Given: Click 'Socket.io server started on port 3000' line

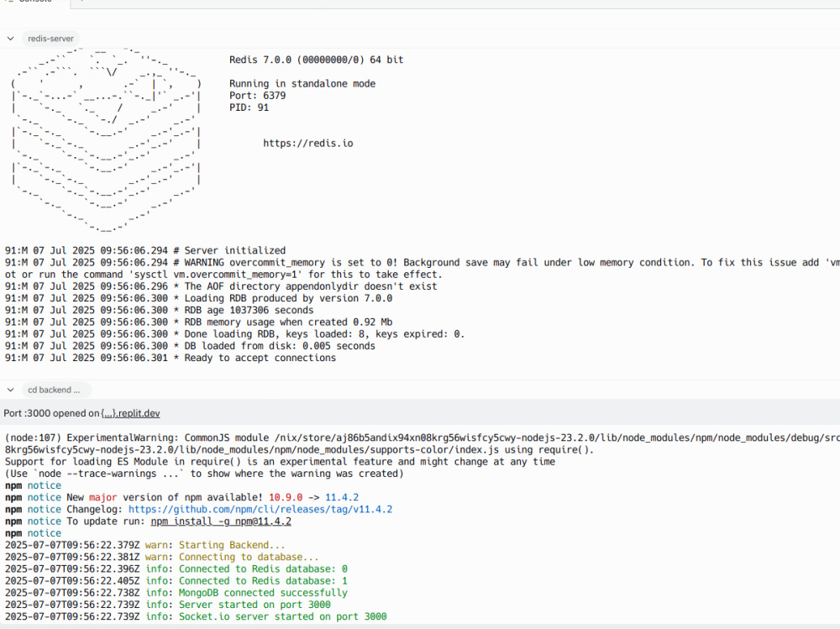Looking at the screenshot, I should (x=196, y=616).
